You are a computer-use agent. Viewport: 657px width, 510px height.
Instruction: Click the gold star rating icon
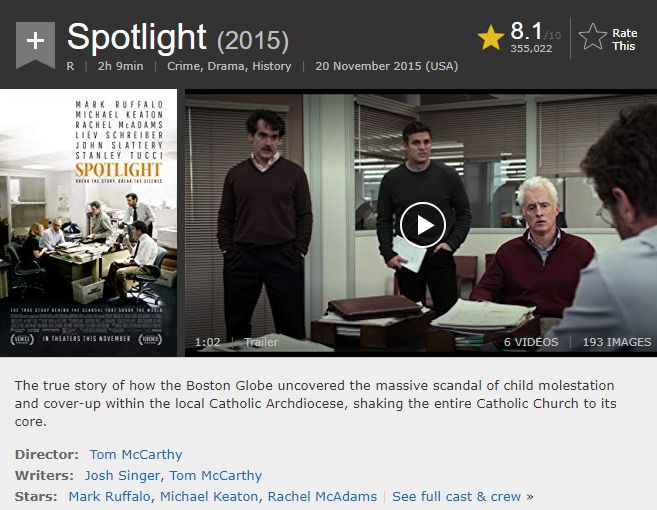[x=490, y=38]
